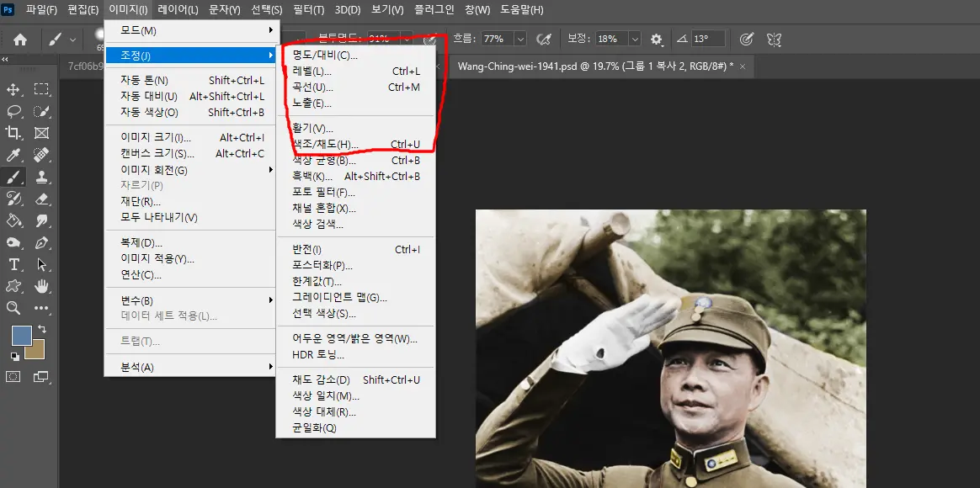Image resolution: width=980 pixels, height=488 pixels.
Task: Click the Home icon in options bar
Action: click(x=20, y=40)
